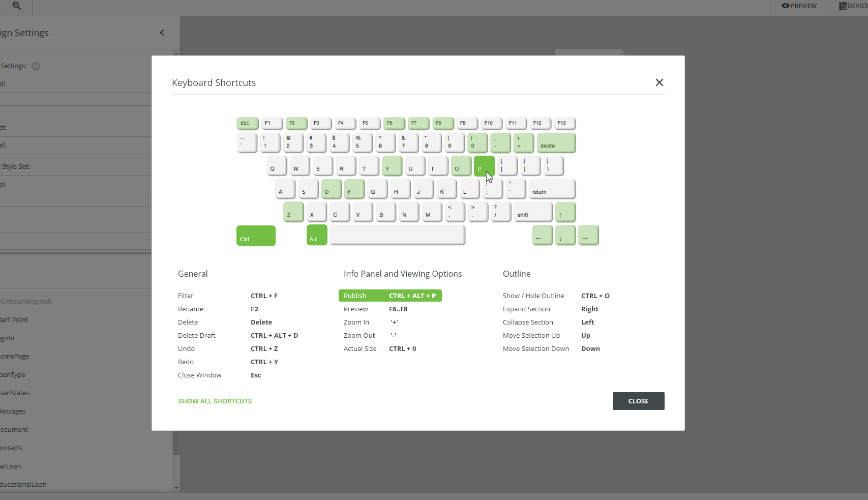
Task: Open PREVIEW from the top toolbar
Action: pos(803,6)
